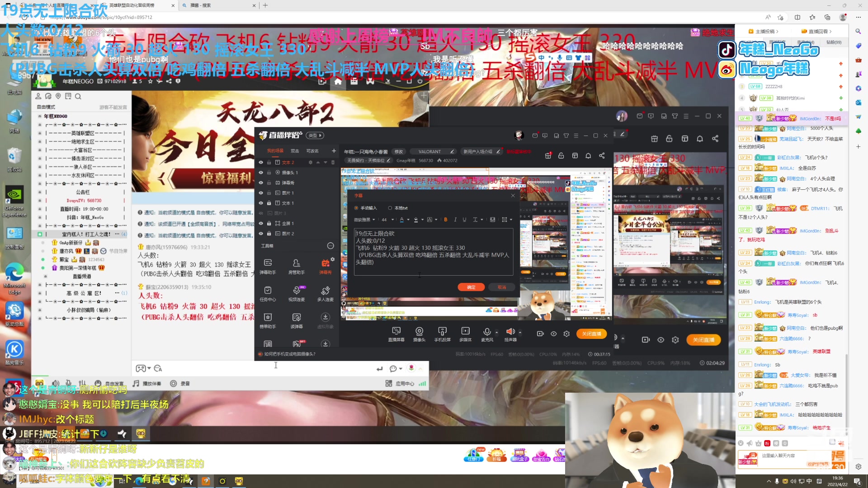Select the 本地txt radio option
Image resolution: width=868 pixels, height=488 pixels.
pyautogui.click(x=390, y=208)
